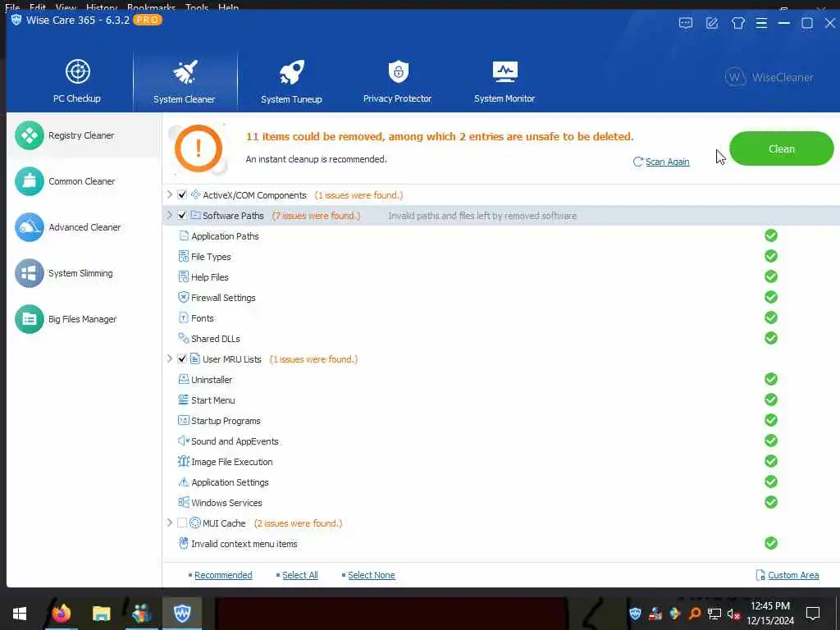
Task: Open the History menu
Action: tap(101, 7)
